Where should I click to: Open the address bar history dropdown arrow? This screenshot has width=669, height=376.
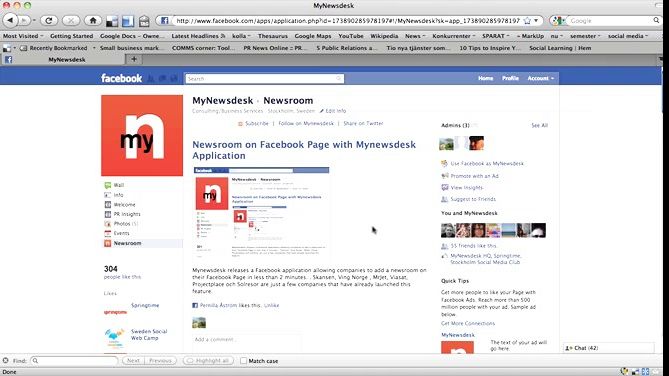click(536, 20)
